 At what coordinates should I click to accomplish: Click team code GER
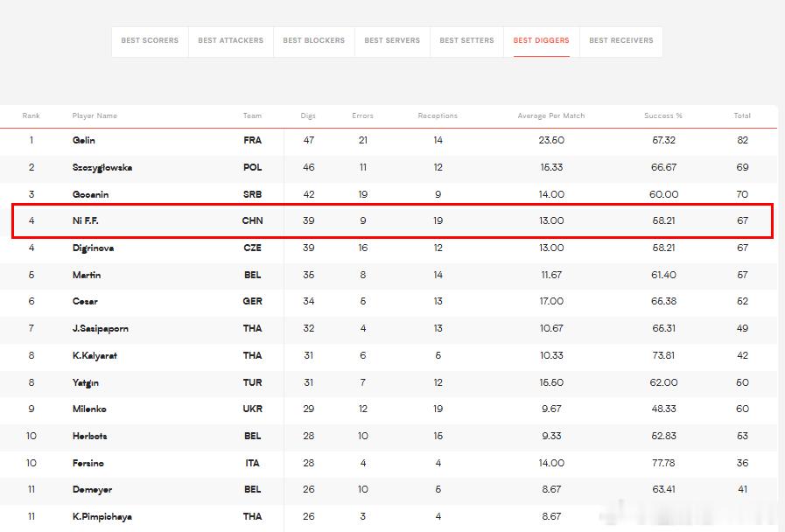252,301
